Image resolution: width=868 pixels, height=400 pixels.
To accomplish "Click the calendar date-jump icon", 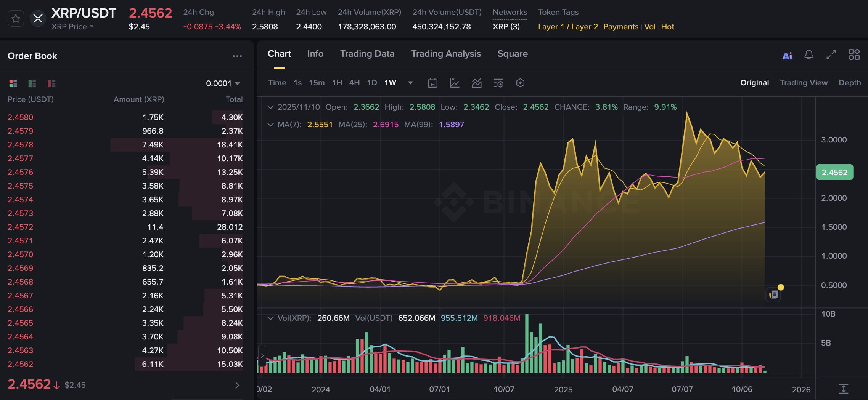I will (x=432, y=83).
